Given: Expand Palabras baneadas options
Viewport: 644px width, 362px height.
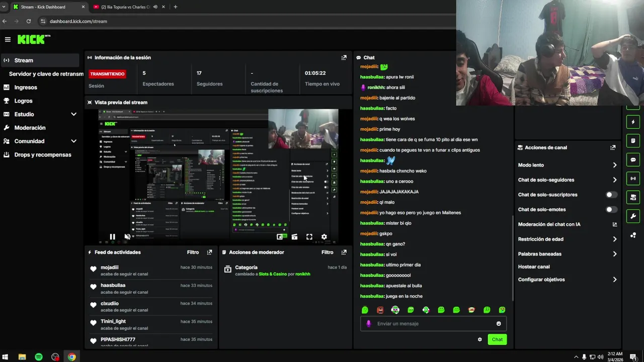Looking at the screenshot, I should [614, 254].
